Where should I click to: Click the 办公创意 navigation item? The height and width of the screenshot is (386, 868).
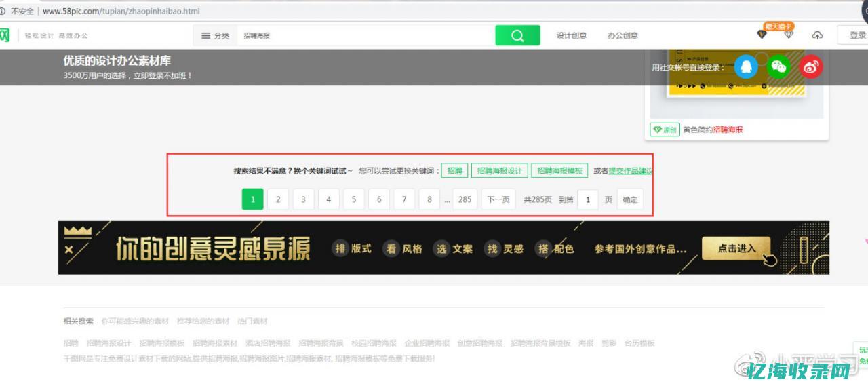click(623, 35)
